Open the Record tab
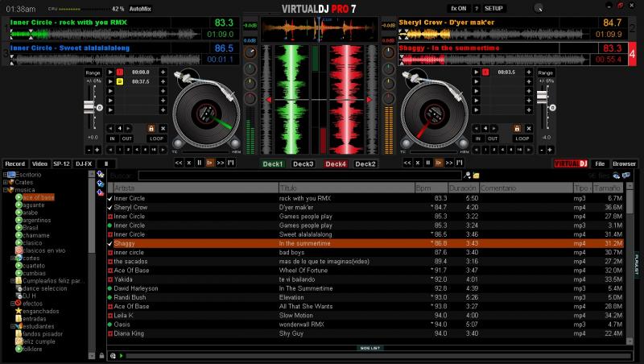644x364 pixels. 15,163
